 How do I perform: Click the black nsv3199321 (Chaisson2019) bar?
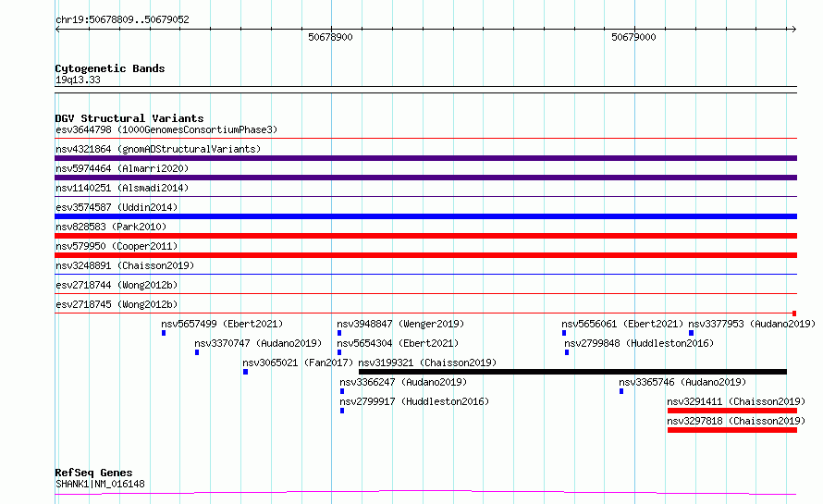572,372
